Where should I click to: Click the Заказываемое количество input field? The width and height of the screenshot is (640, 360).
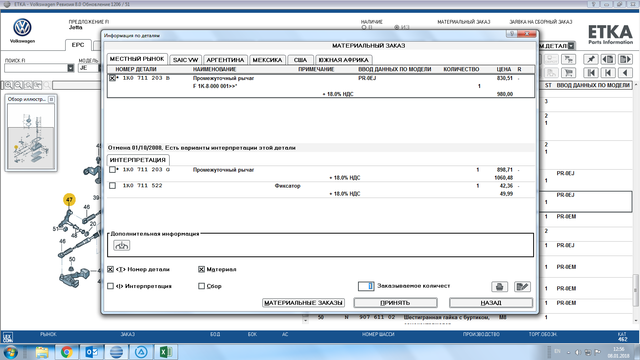point(366,286)
